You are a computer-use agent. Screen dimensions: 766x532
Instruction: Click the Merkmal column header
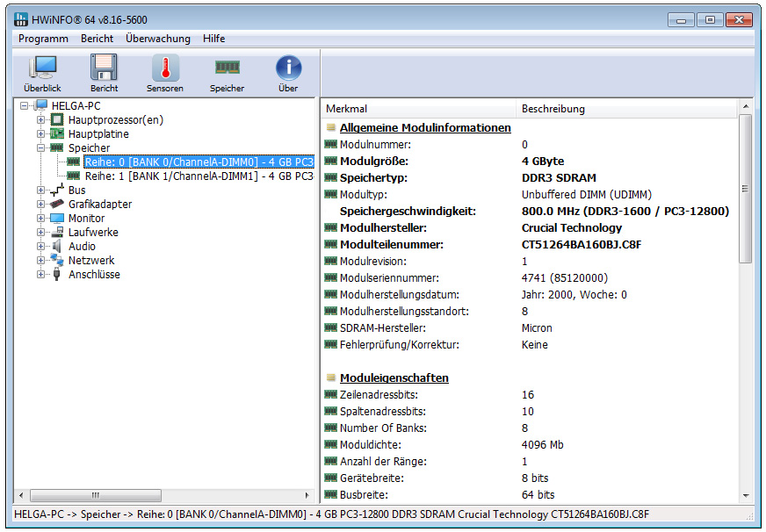pos(346,109)
